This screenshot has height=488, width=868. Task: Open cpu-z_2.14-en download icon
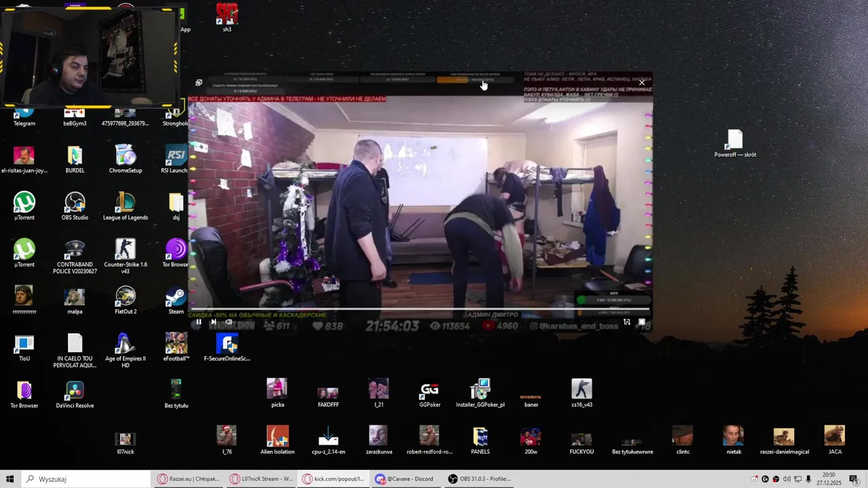[x=328, y=441]
